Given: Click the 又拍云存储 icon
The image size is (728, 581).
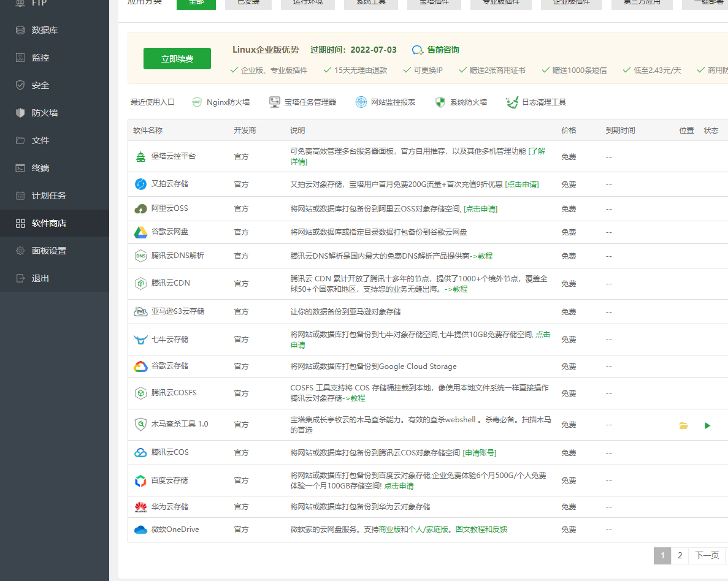Looking at the screenshot, I should coord(140,184).
